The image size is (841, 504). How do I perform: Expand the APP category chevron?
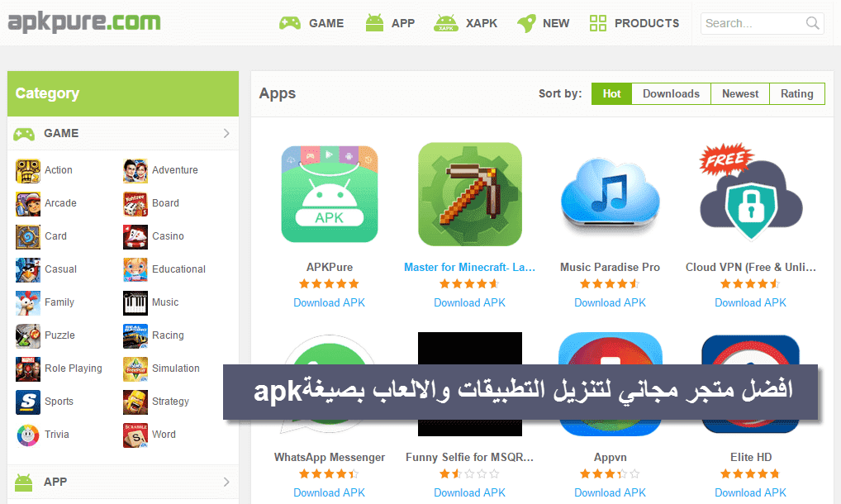[x=226, y=482]
